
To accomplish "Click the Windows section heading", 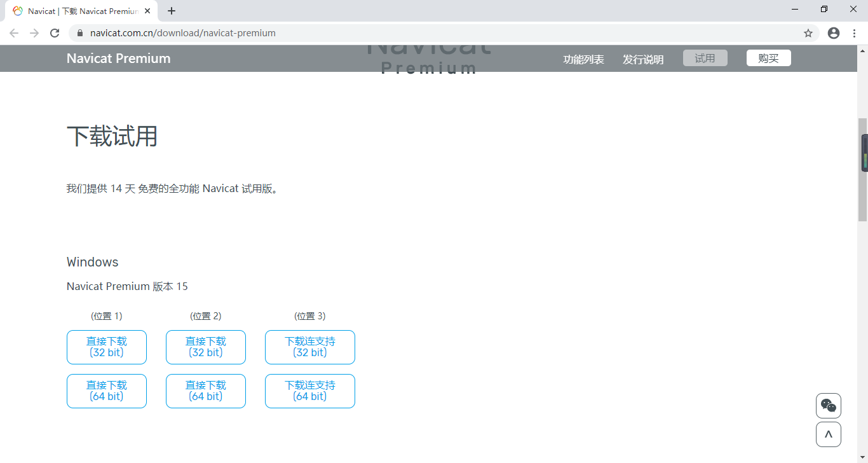I will point(93,262).
